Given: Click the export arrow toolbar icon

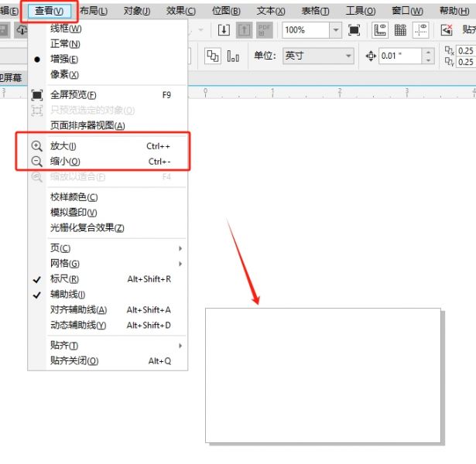Looking at the screenshot, I should point(244,30).
